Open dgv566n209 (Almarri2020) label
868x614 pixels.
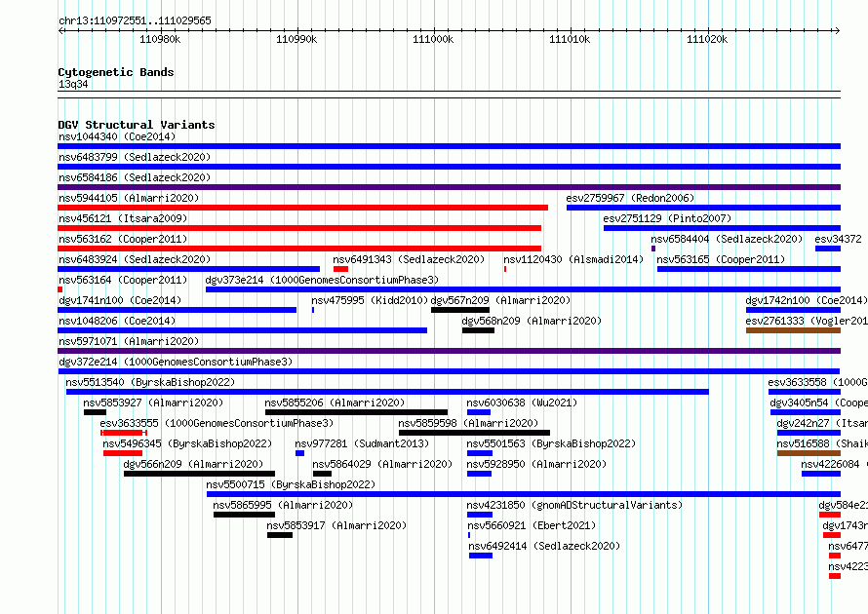(x=193, y=464)
